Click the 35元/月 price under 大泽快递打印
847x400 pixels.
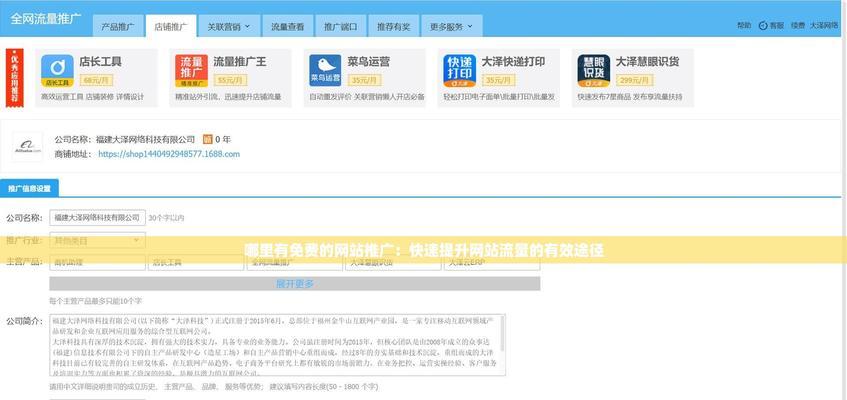499,80
